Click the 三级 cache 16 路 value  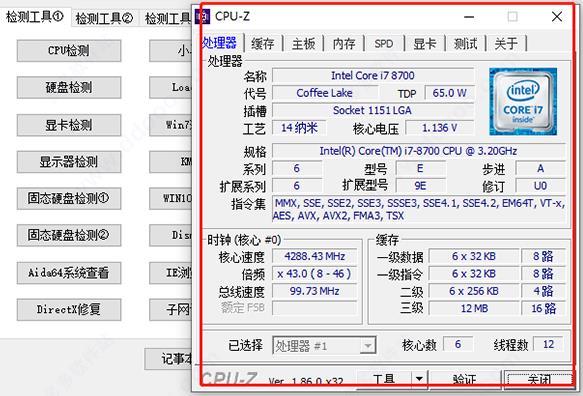click(544, 308)
